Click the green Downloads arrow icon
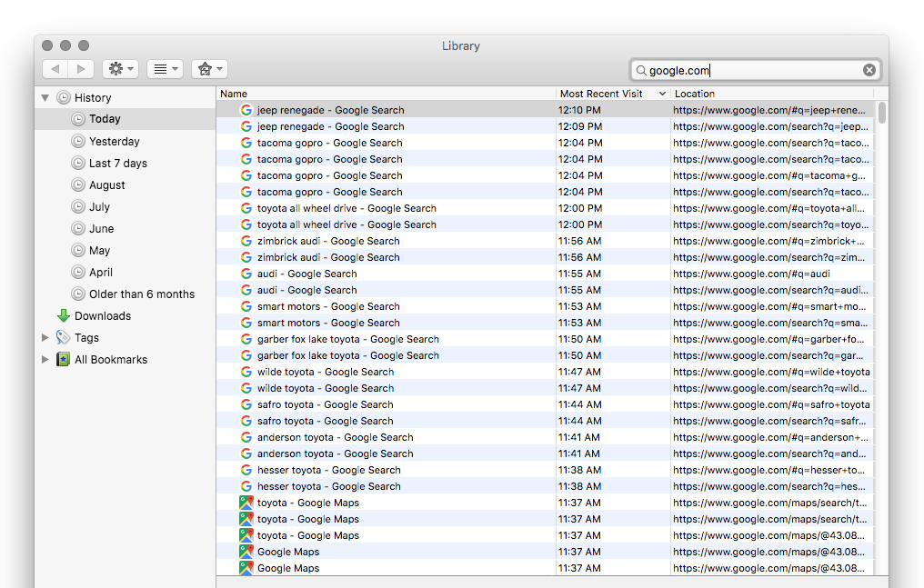Screen dimensions: 924x588 (63, 316)
